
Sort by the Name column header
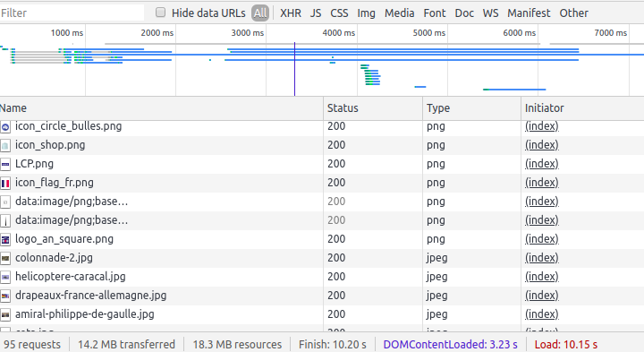point(161,108)
